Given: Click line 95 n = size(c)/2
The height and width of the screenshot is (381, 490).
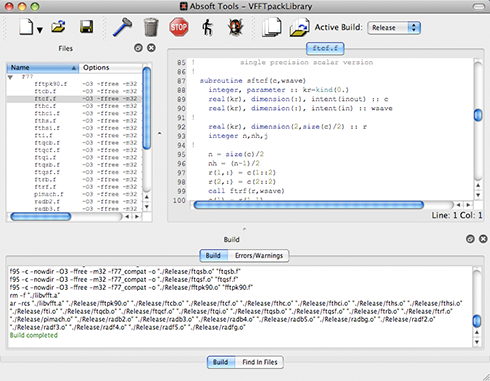Looking at the screenshot, I should pos(236,154).
